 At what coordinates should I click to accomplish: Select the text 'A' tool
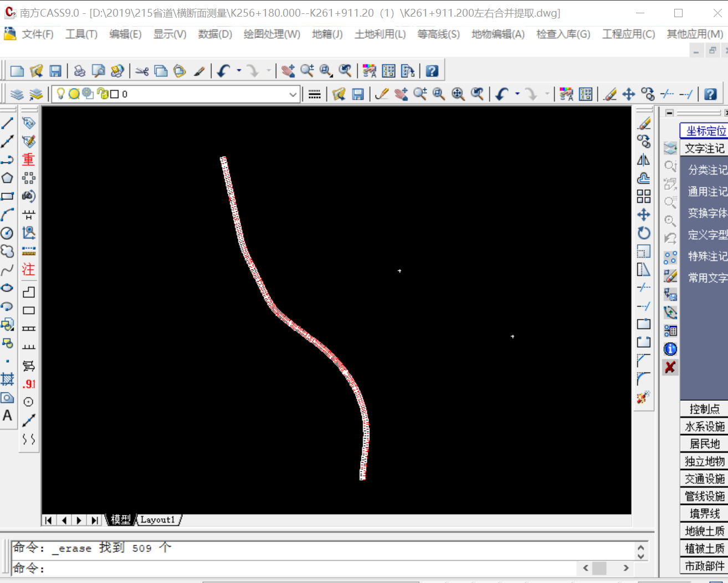tap(7, 415)
